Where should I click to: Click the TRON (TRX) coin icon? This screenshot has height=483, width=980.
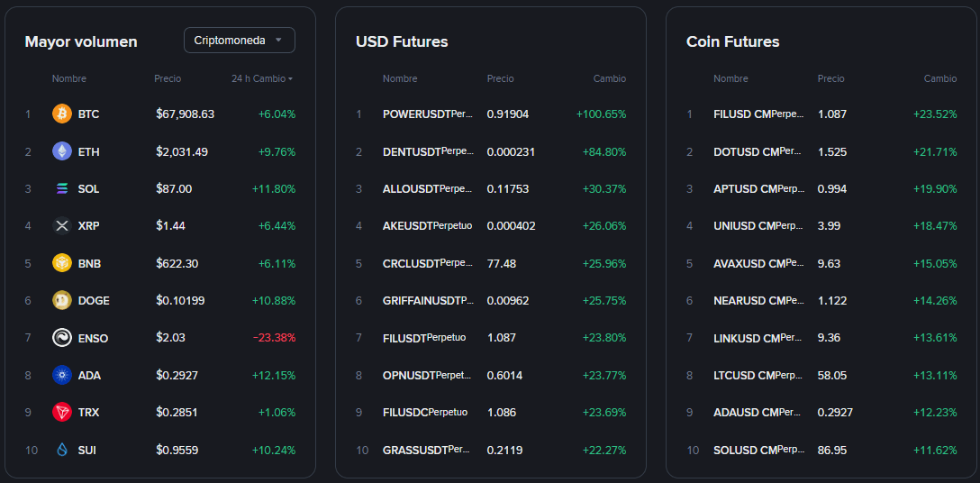coord(61,413)
